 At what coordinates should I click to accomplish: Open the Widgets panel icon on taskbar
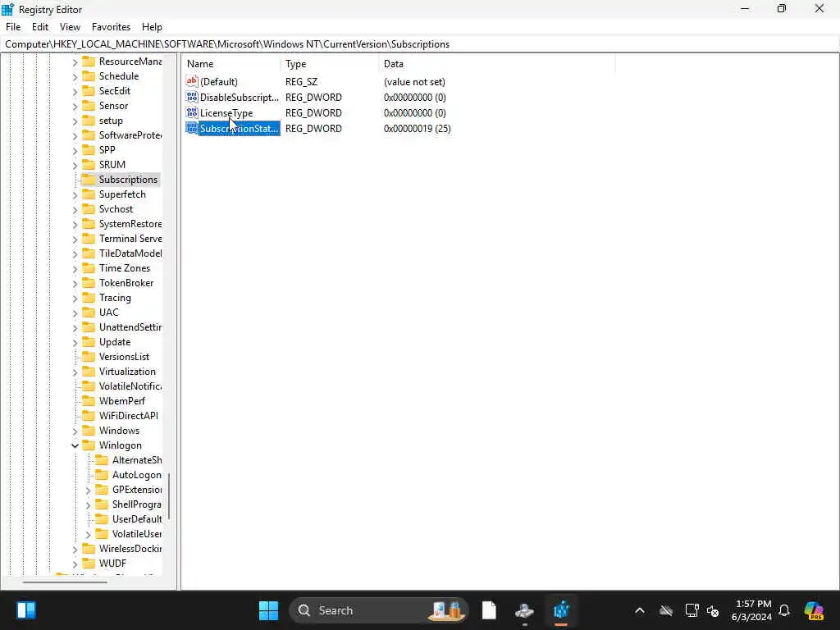(x=25, y=610)
